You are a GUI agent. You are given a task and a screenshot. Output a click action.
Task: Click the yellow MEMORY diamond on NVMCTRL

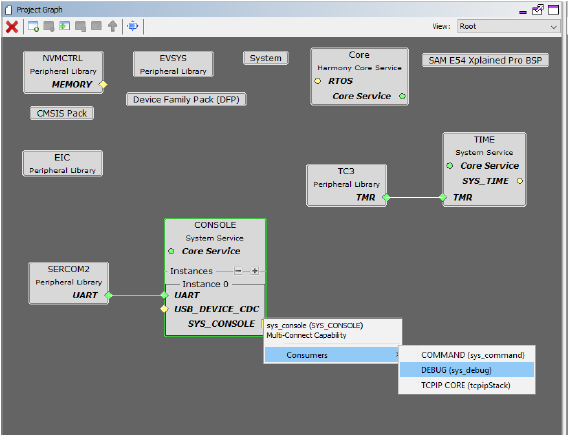tap(103, 84)
